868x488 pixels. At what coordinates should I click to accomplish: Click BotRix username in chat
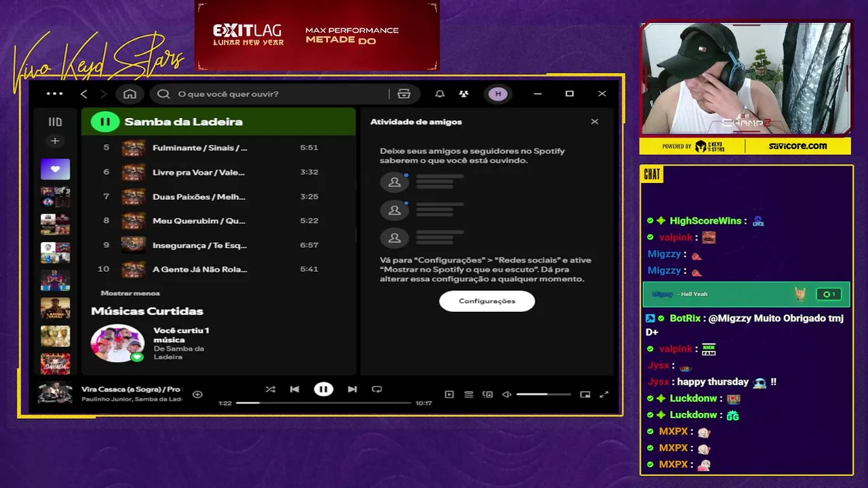pos(685,318)
